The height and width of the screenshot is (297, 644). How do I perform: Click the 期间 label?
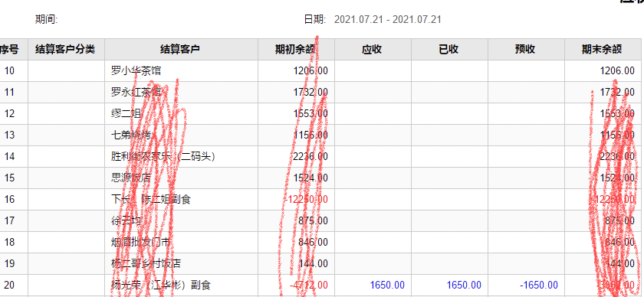(47, 19)
